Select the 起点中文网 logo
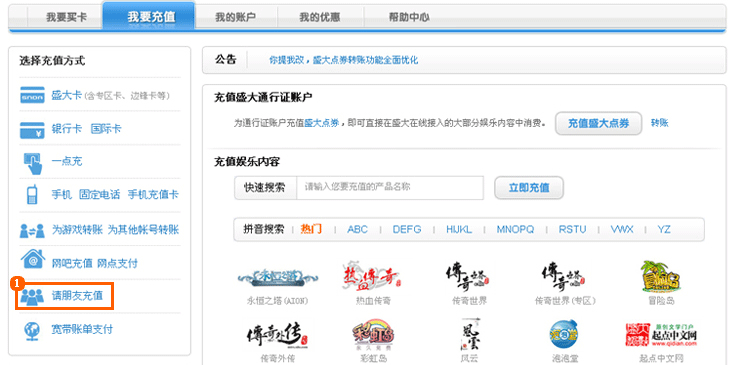Viewport: 734px width, 365px height. 661,335
